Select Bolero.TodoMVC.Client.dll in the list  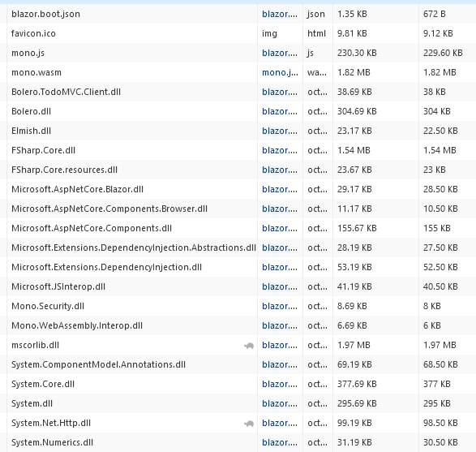(66, 92)
